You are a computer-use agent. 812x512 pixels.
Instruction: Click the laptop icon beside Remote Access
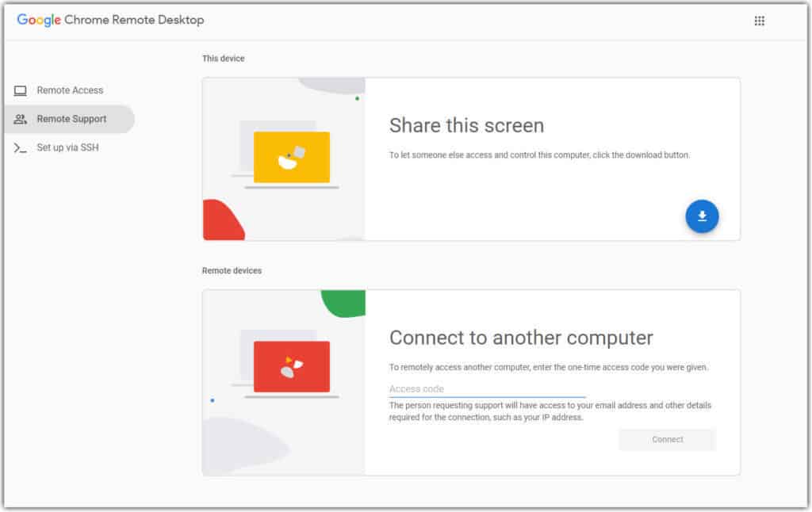pyautogui.click(x=20, y=90)
